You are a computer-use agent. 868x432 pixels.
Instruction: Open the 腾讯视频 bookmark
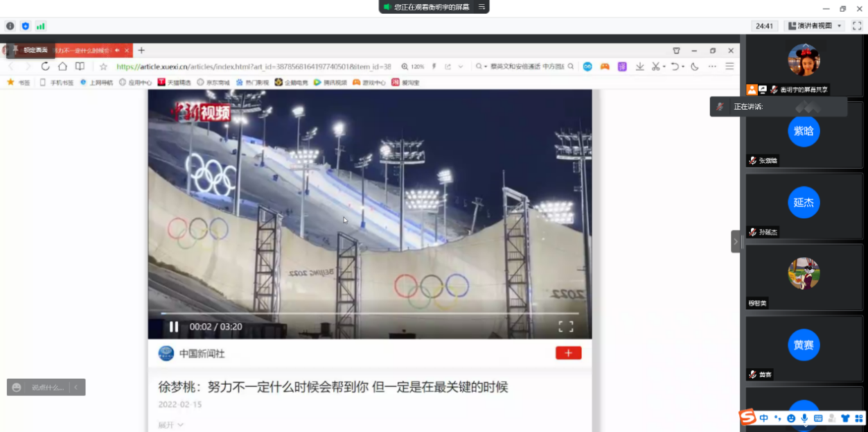click(x=331, y=83)
